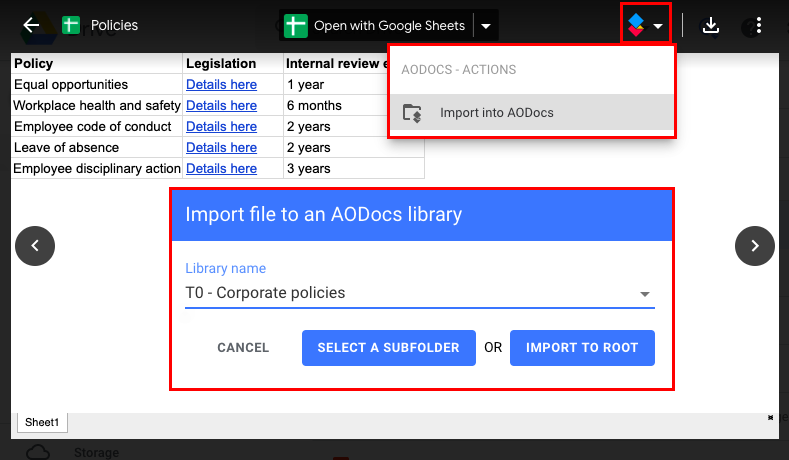
Task: Click Open with Google Sheets button
Action: pyautogui.click(x=376, y=26)
